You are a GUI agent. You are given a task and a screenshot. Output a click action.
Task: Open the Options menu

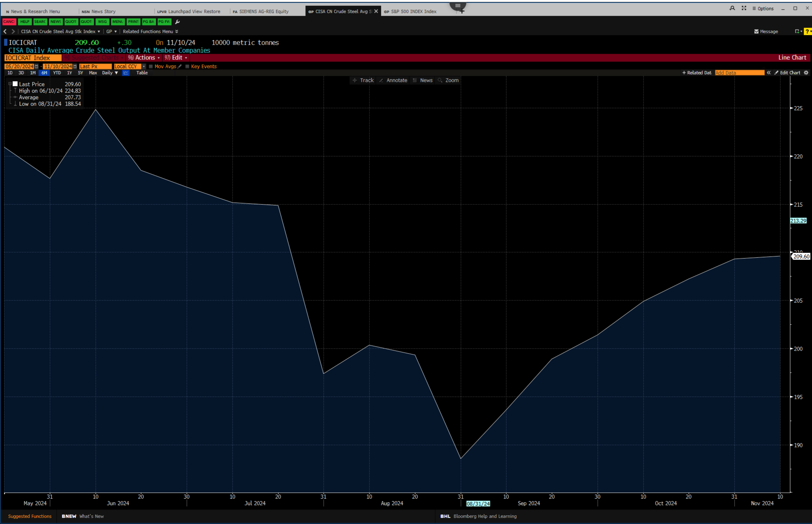(x=763, y=9)
